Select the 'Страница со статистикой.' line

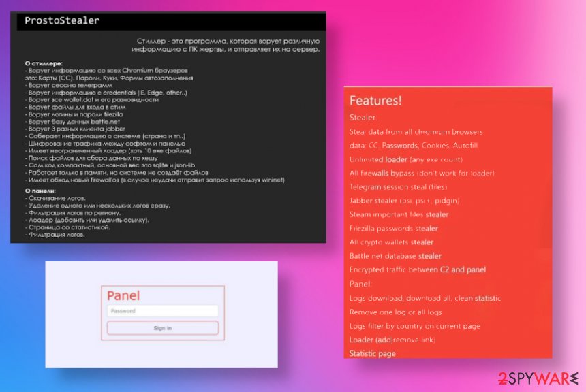tap(67, 227)
